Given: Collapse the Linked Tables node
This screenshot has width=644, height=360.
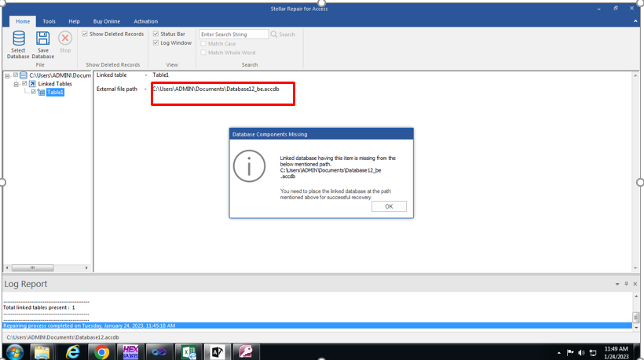Looking at the screenshot, I should coord(16,84).
